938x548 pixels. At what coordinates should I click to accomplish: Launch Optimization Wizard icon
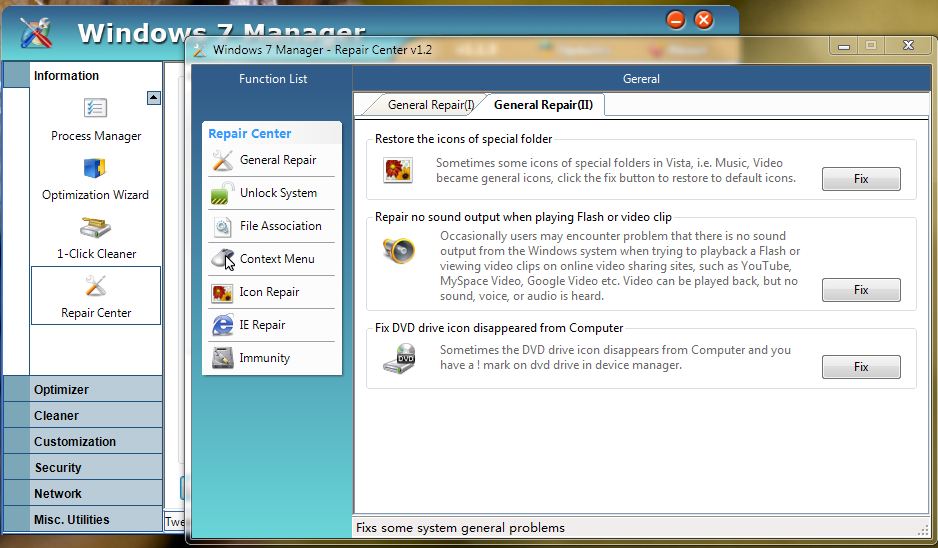coord(95,168)
